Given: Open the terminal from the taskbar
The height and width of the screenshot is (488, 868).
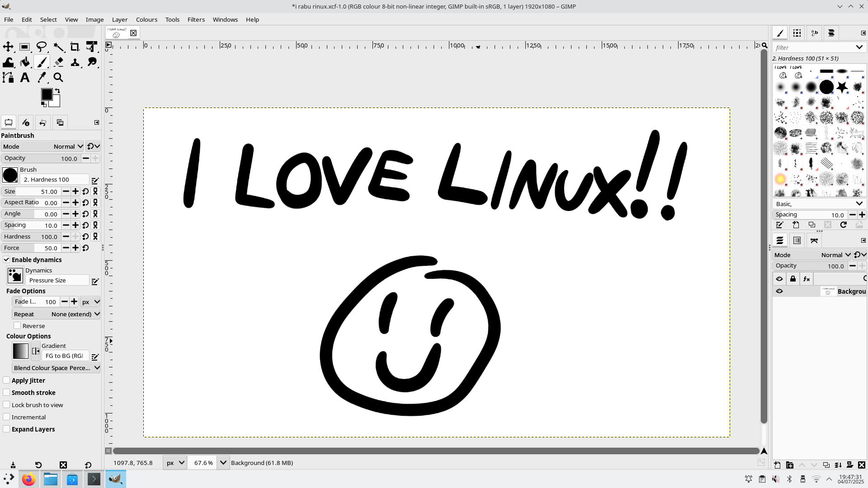Looking at the screenshot, I should tap(94, 479).
